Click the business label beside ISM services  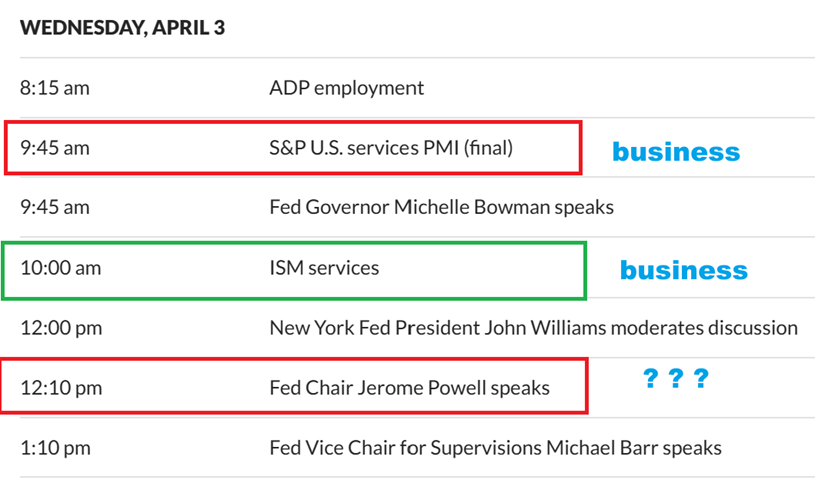coord(683,270)
